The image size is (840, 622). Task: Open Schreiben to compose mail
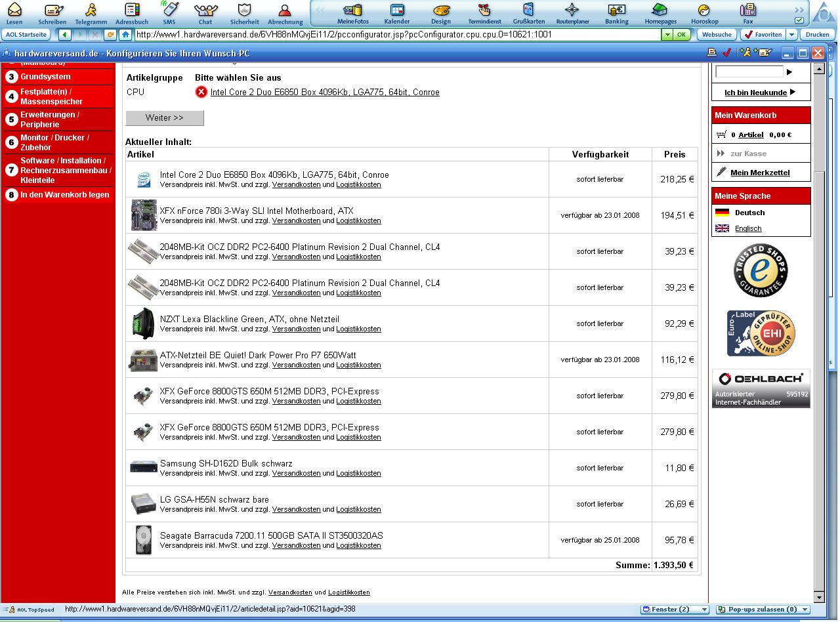[x=52, y=12]
